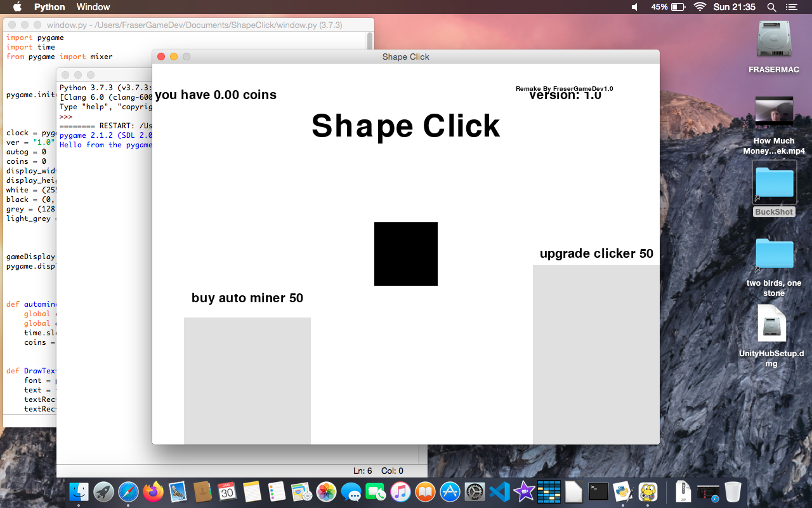Open the Python application menu
Viewport: 812px width, 508px height.
click(49, 7)
